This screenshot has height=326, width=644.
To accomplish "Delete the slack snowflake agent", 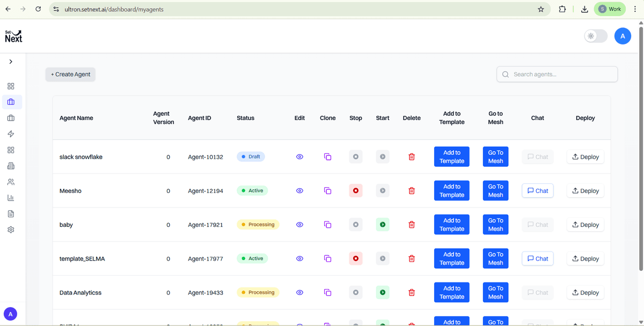I will point(412,157).
